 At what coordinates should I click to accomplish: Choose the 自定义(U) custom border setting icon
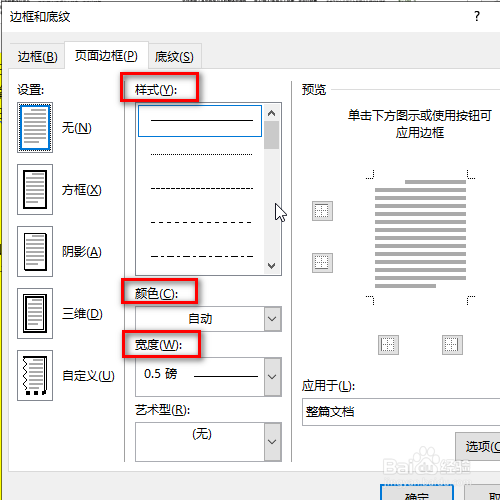pyautogui.click(x=35, y=375)
